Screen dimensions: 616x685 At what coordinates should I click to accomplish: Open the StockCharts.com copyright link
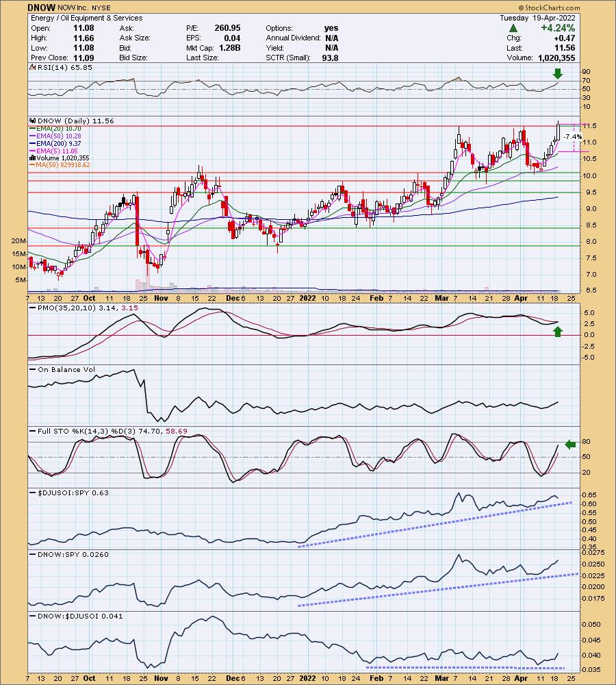pos(549,8)
